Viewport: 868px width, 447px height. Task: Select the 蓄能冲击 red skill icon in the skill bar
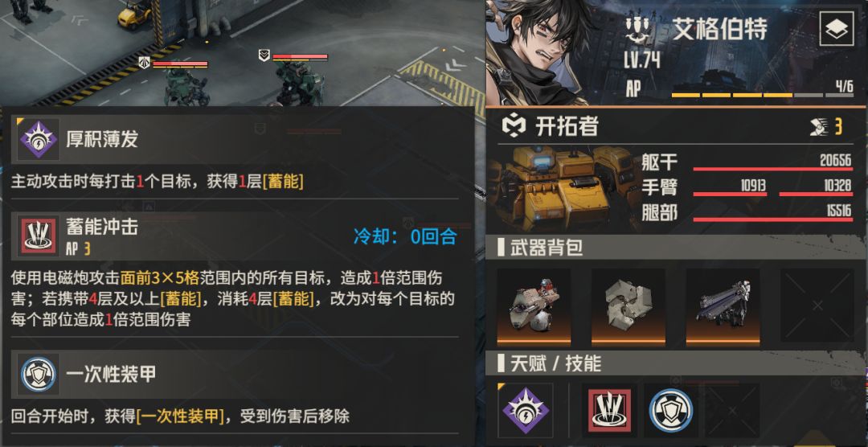[608, 410]
